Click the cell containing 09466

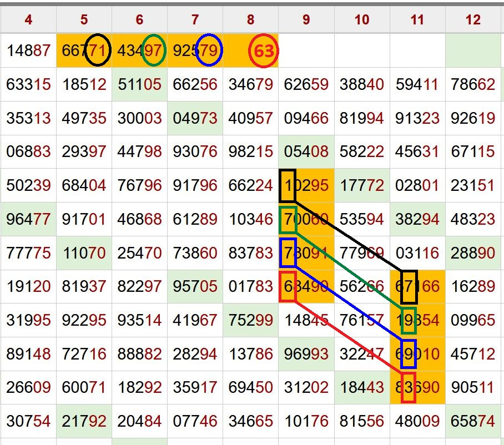click(306, 118)
